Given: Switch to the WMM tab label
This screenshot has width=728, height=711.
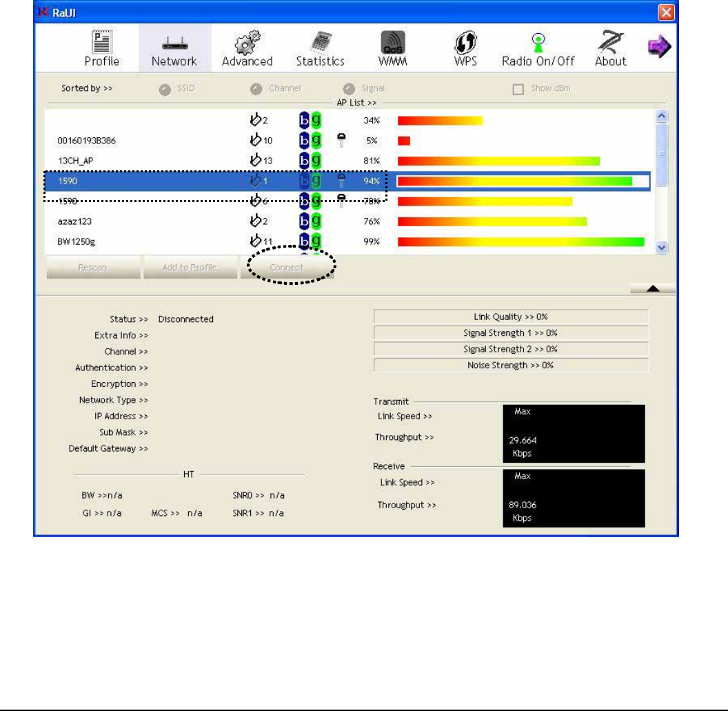Looking at the screenshot, I should pyautogui.click(x=393, y=61).
